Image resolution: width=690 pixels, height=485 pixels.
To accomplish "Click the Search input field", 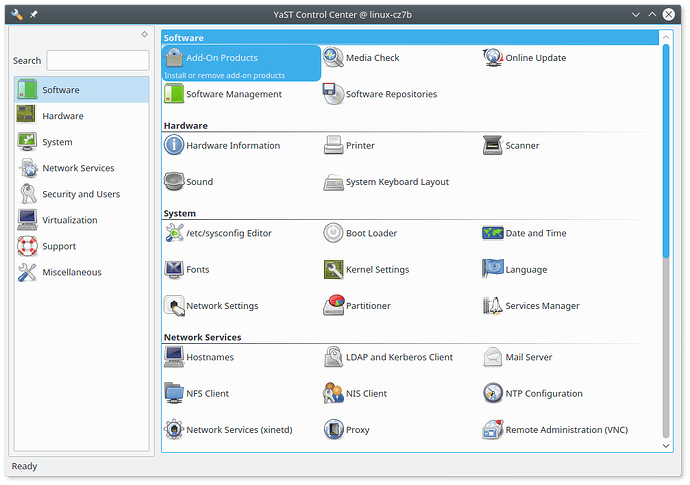I will (x=96, y=61).
